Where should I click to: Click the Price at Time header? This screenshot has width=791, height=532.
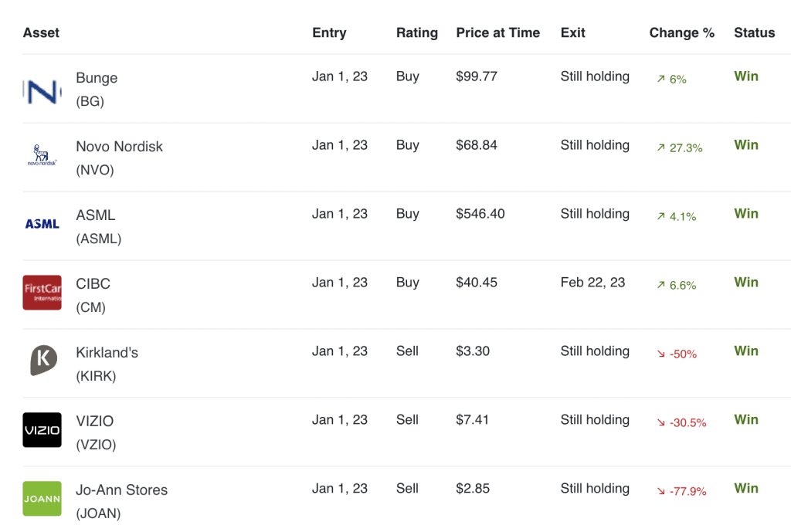(x=497, y=32)
